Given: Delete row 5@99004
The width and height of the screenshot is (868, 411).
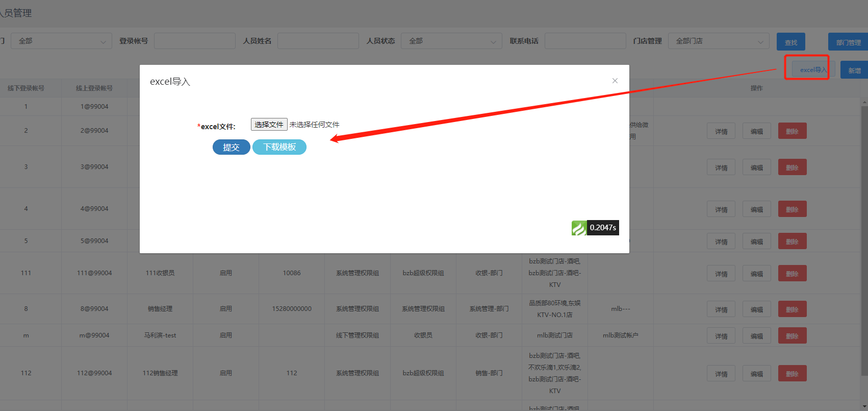Looking at the screenshot, I should click(x=793, y=241).
